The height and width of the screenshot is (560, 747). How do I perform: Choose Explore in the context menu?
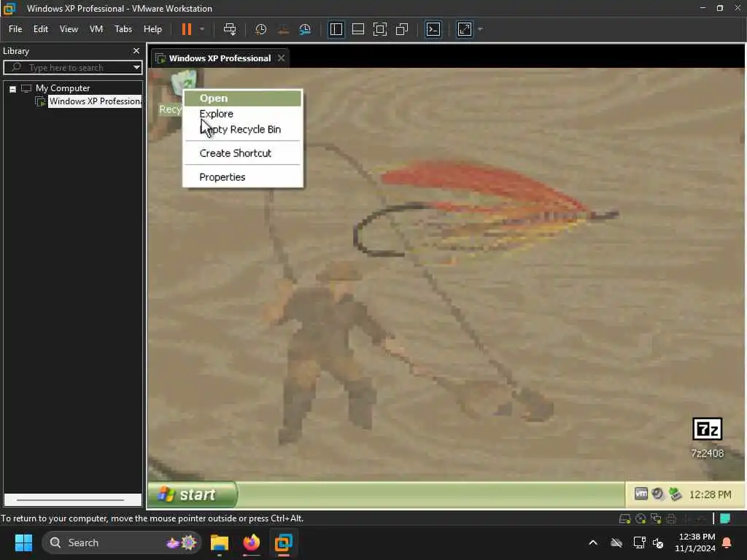tap(243, 114)
